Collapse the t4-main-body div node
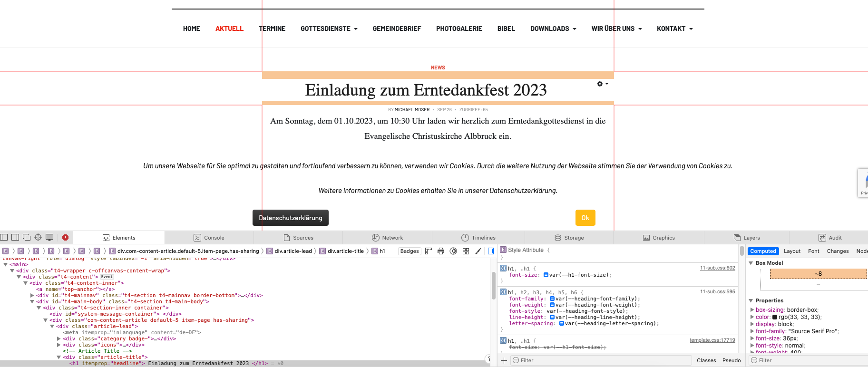Screen dimensions: 868x367 click(32, 302)
